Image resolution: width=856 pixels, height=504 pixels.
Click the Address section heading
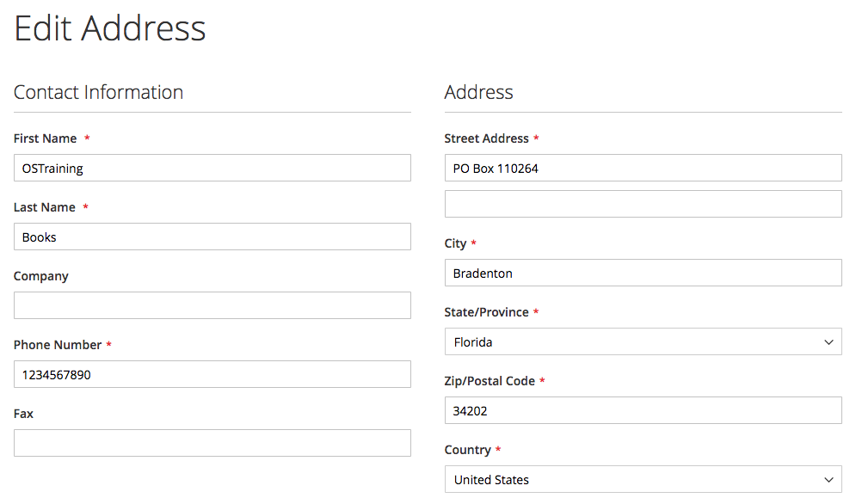(x=478, y=92)
